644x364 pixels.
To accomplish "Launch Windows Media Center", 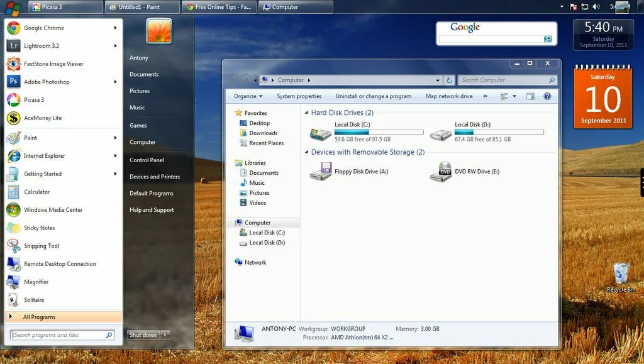I will 64,210.
